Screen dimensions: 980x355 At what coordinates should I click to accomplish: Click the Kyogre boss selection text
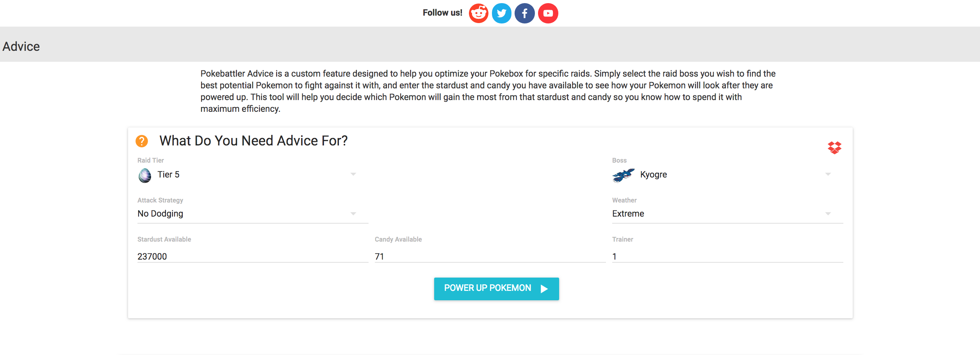click(654, 175)
